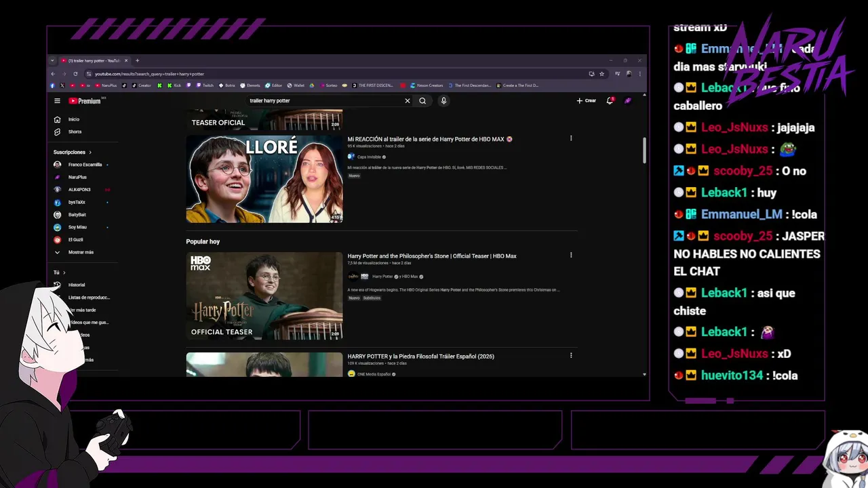This screenshot has width=868, height=488.
Task: Open the tab search dropdown arrow
Action: coord(52,60)
